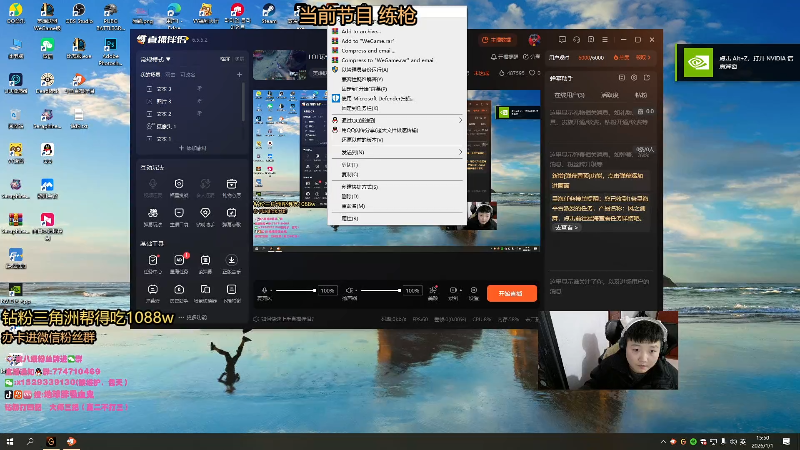
Task: Click orange 领取 > link at top right
Action: coord(643,58)
